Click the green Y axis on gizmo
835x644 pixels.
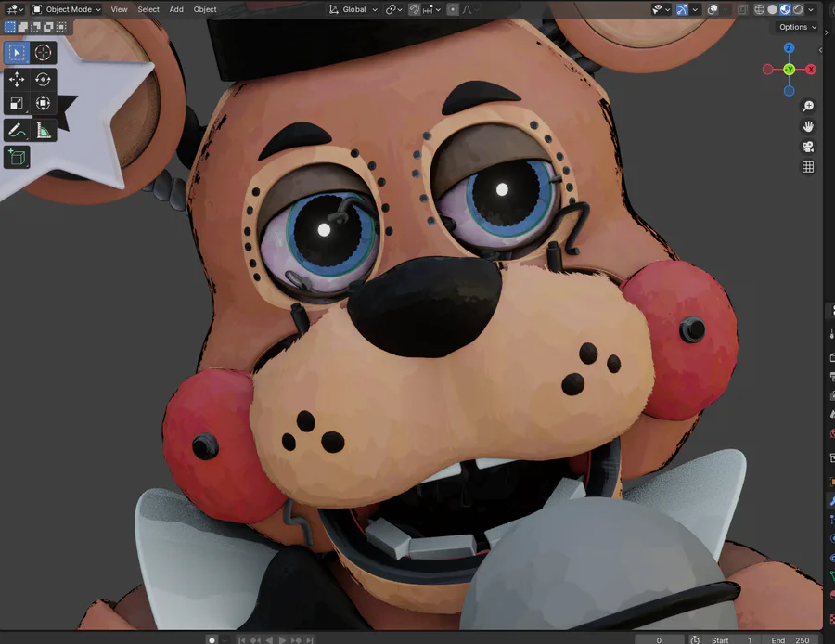(790, 70)
